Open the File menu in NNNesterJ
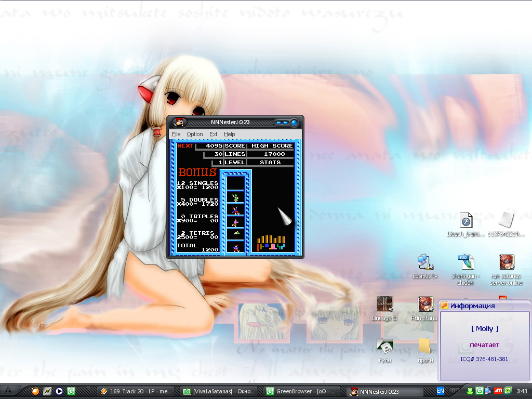This screenshot has height=399, width=532. [x=176, y=135]
